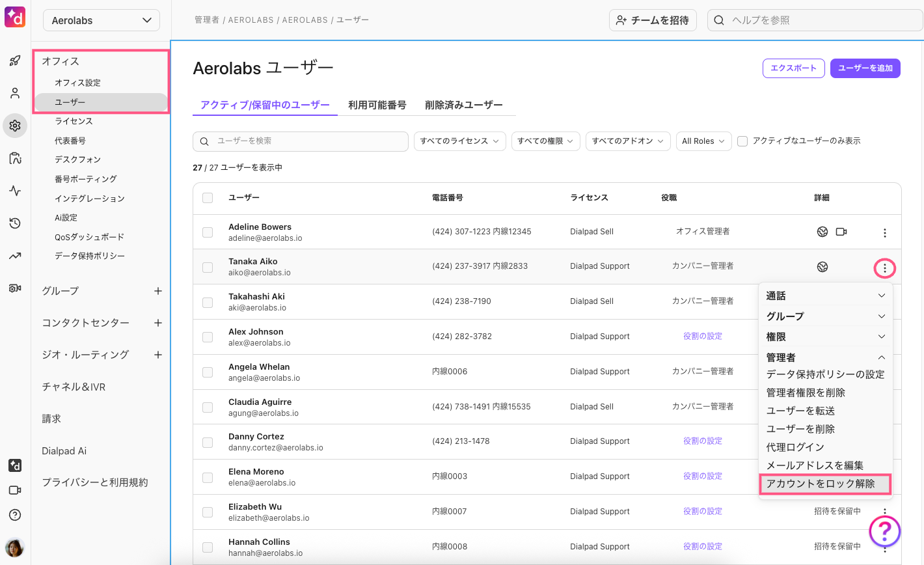Screen dimensions: 924x565
Task: Choose アカウントをロック解除 from the menu
Action: (x=825, y=484)
